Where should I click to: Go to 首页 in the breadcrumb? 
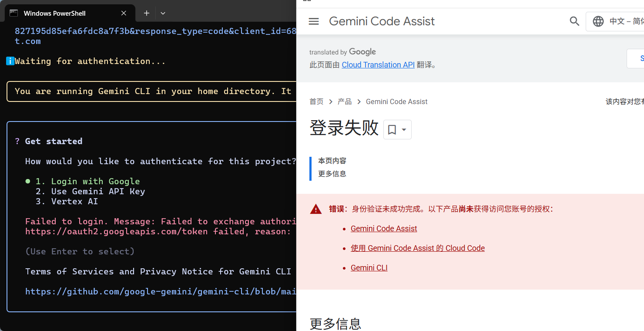tap(316, 101)
